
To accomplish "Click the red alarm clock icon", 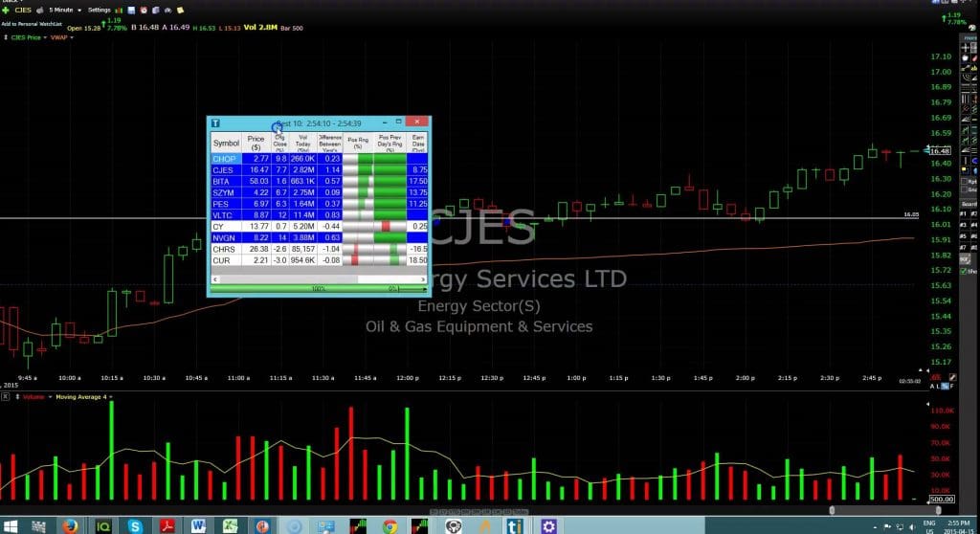I will coord(144,10).
